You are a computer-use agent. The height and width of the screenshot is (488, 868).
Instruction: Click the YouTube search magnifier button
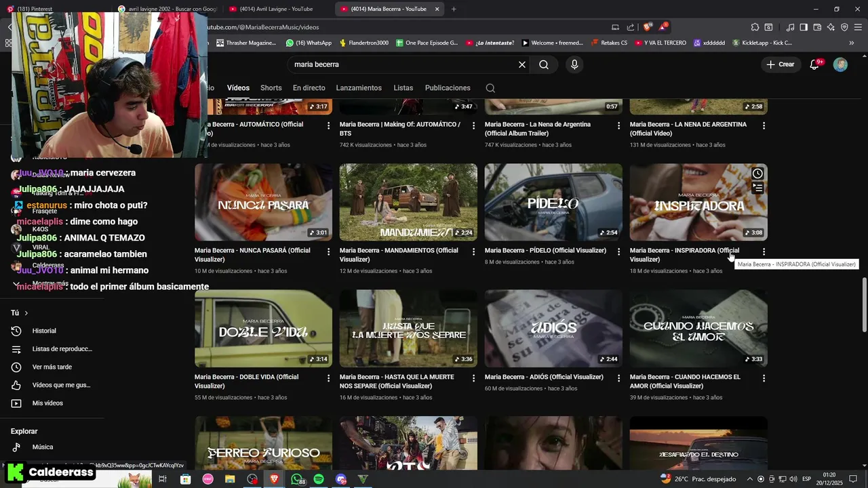544,64
